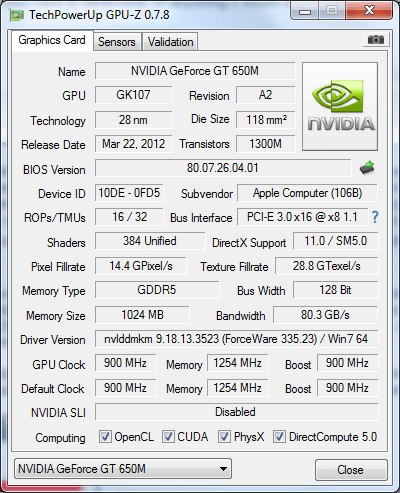Screen dimensions: 400x493
Task: Toggle the CUDA checkbox
Action: (168, 436)
